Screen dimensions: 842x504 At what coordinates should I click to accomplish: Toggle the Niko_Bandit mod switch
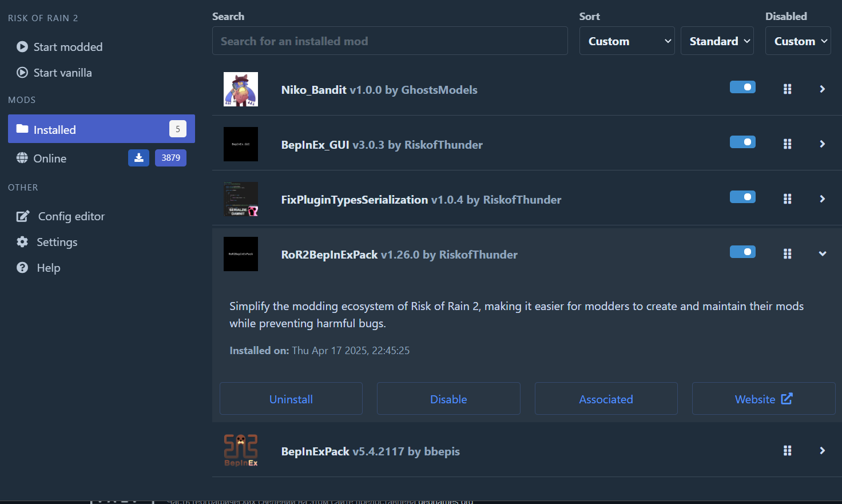click(x=742, y=87)
